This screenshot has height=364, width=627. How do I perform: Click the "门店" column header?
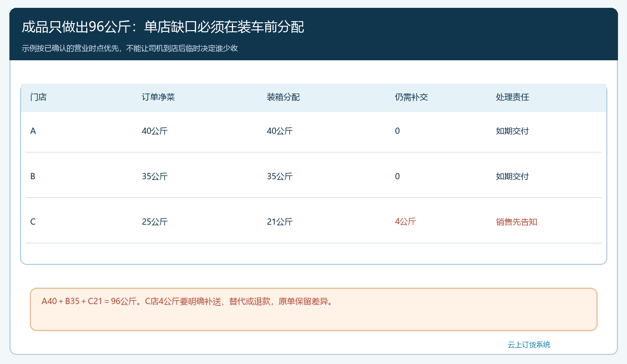coord(38,97)
